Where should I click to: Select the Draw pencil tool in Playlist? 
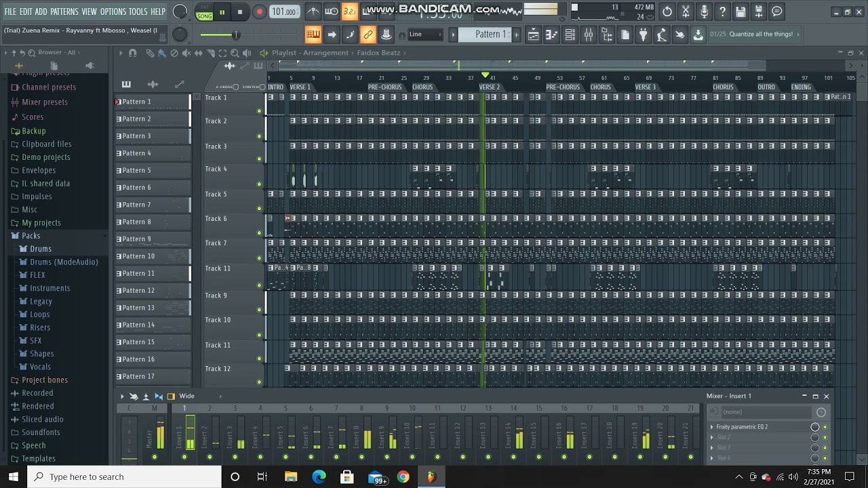click(x=150, y=53)
